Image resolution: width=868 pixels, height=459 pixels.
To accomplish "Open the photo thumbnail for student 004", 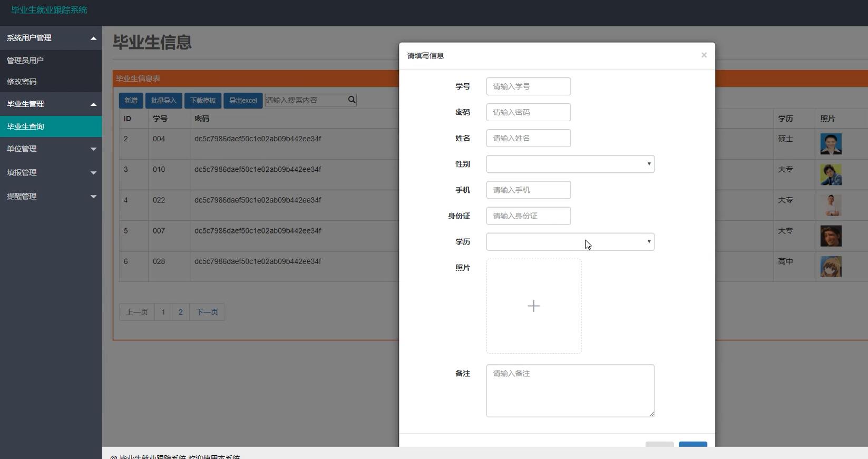I will 831,144.
